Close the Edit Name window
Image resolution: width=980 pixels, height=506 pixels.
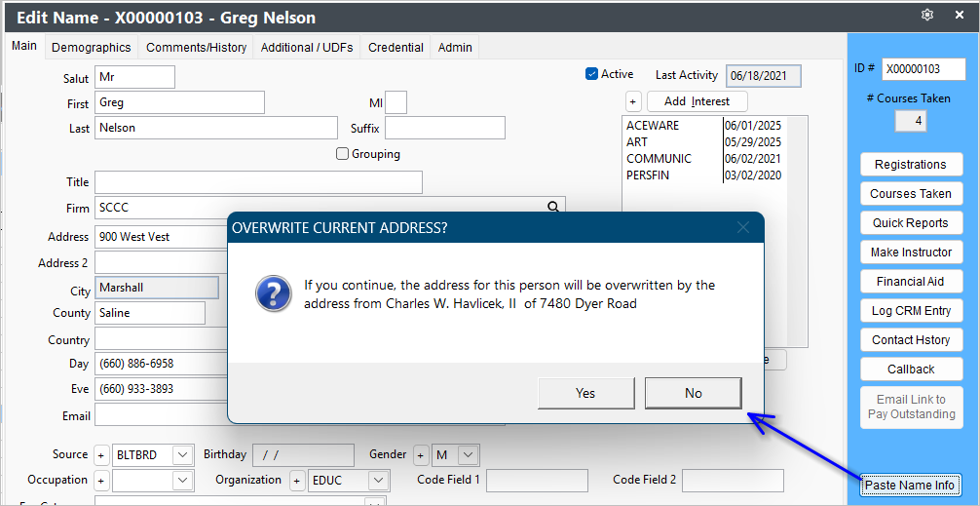[960, 15]
